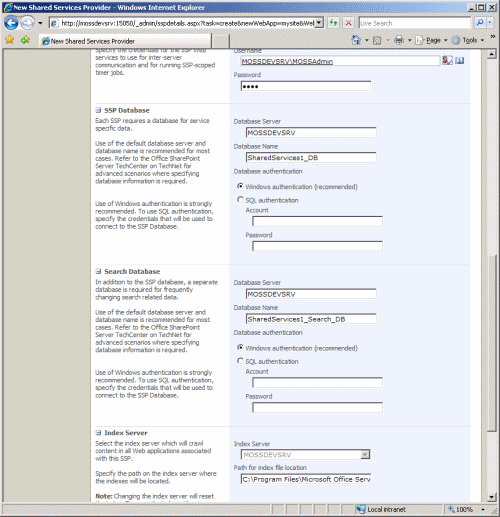Open the Page menu
Screen dimensions: 500x517
pyautogui.click(x=431, y=40)
